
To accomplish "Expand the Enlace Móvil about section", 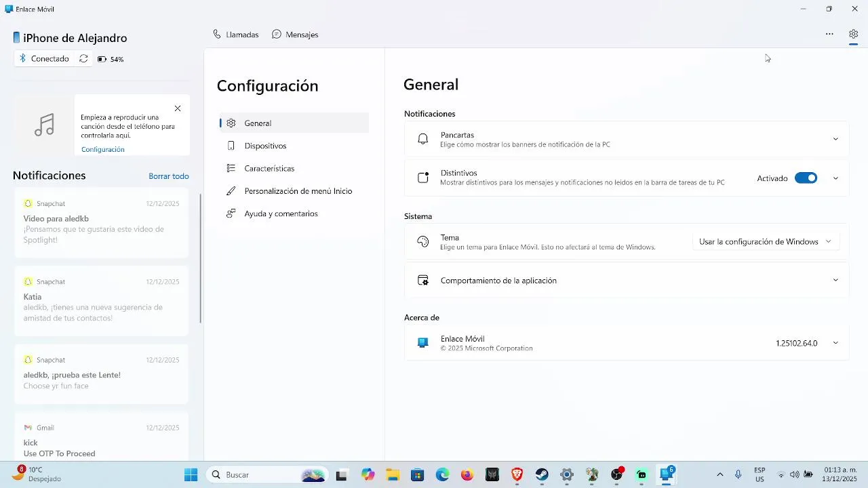I will (835, 343).
